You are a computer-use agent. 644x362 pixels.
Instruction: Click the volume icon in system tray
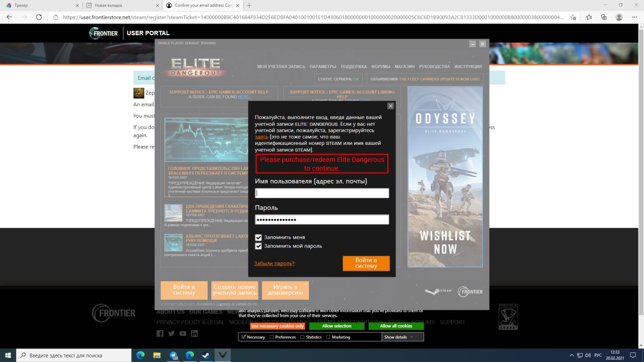[588, 355]
